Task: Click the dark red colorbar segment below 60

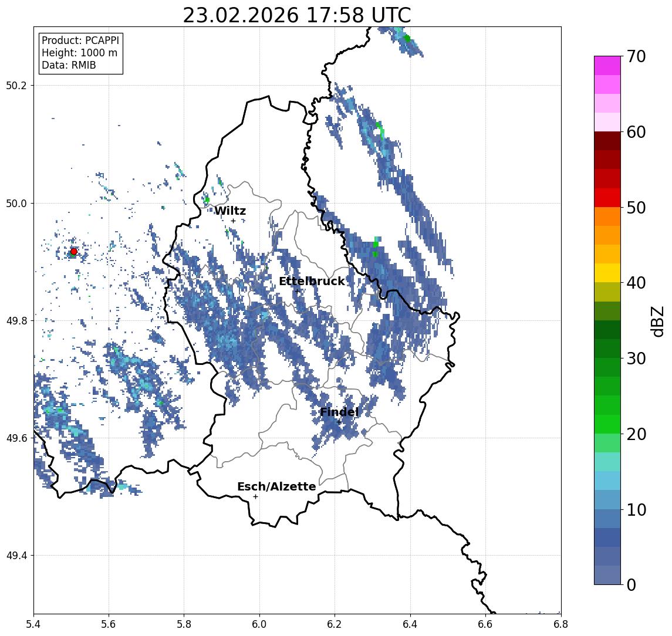Action: click(607, 141)
